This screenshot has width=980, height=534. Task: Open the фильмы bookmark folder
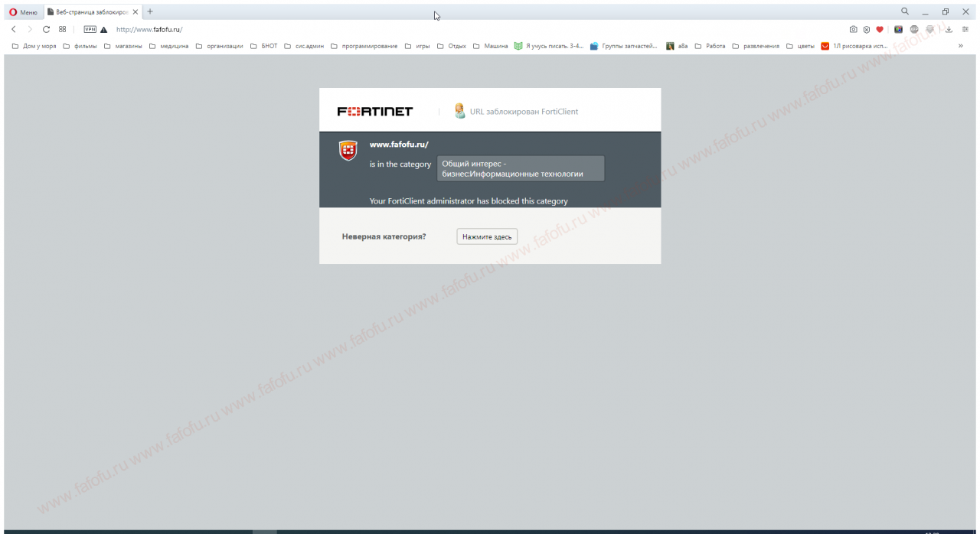tap(80, 46)
